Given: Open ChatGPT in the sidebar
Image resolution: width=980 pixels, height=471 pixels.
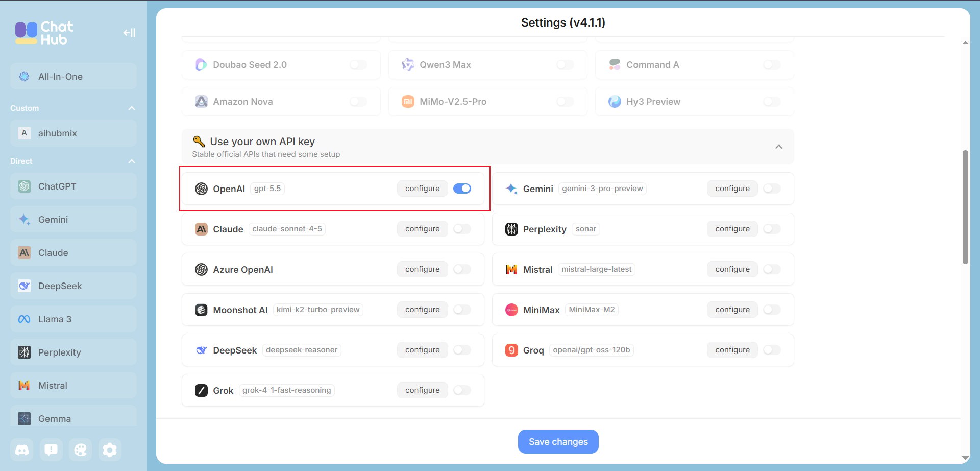Looking at the screenshot, I should (73, 186).
